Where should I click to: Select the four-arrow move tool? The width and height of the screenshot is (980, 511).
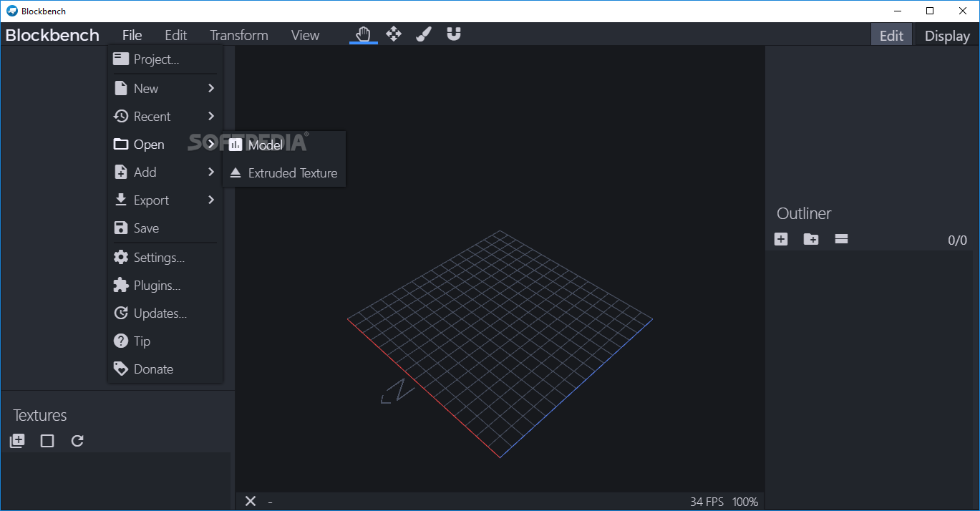(x=394, y=34)
